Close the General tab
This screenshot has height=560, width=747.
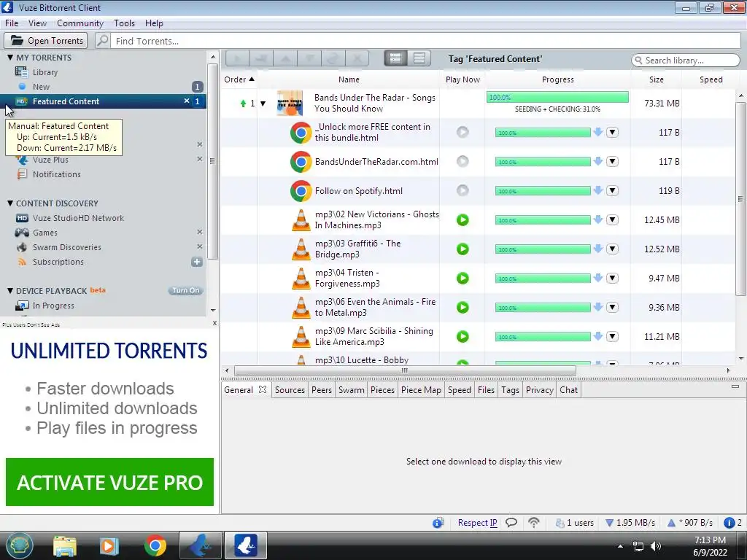[x=263, y=389]
